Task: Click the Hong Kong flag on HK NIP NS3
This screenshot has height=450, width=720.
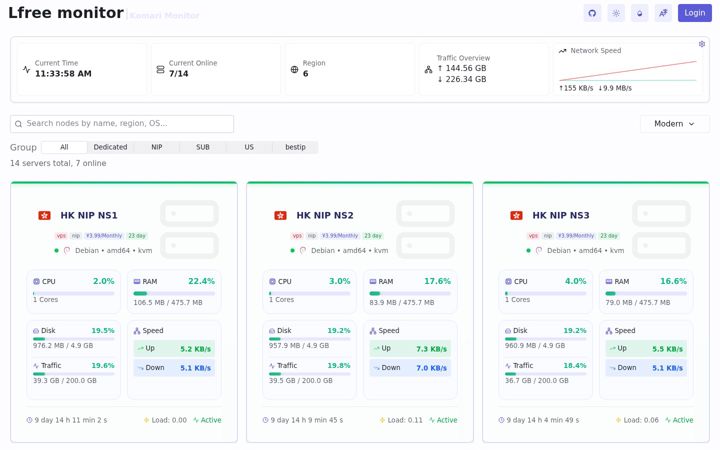Action: (517, 215)
